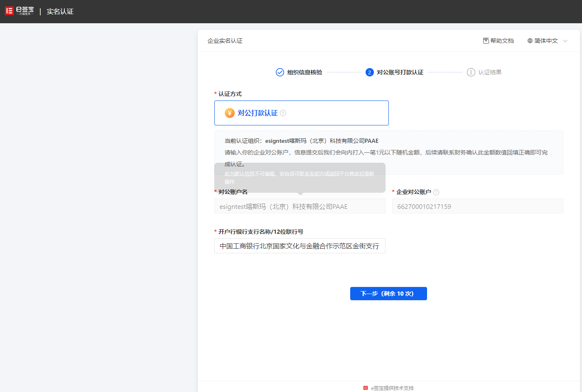Click help icon beside 企业对公账户 label

[x=436, y=192]
